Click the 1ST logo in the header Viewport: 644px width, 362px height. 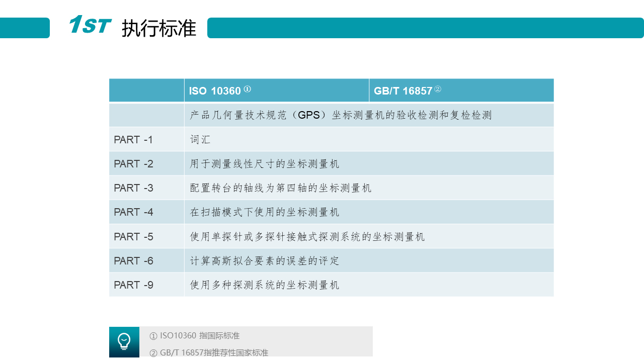[90, 25]
